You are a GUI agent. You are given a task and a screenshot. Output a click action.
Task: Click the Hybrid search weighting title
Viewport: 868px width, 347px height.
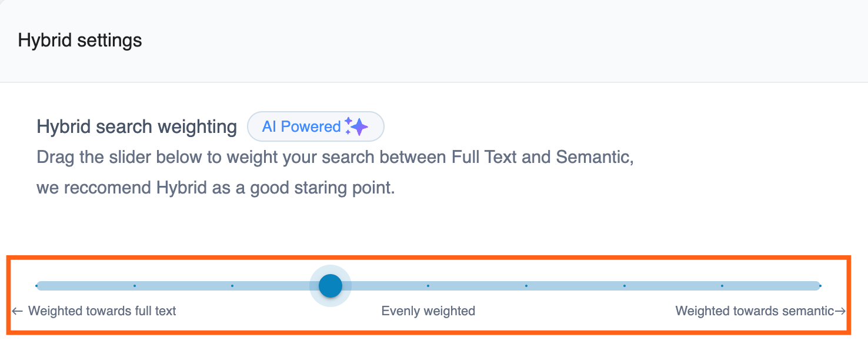pyautogui.click(x=136, y=126)
